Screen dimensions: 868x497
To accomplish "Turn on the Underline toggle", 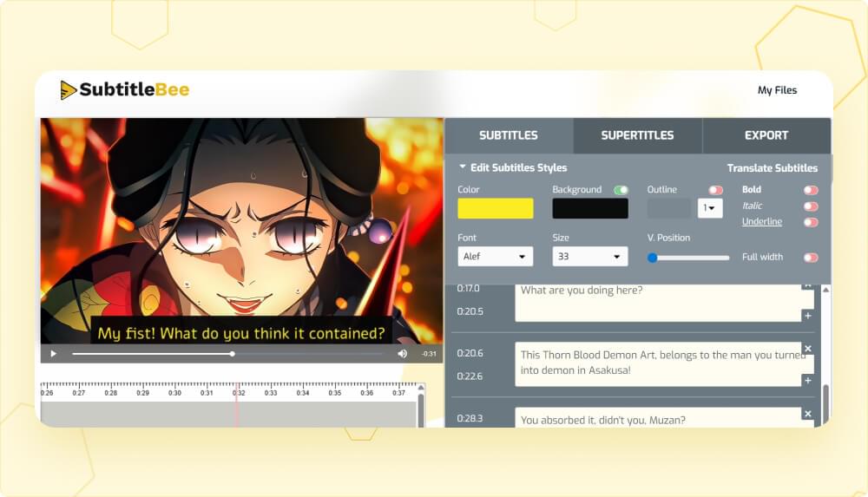I will [x=811, y=222].
